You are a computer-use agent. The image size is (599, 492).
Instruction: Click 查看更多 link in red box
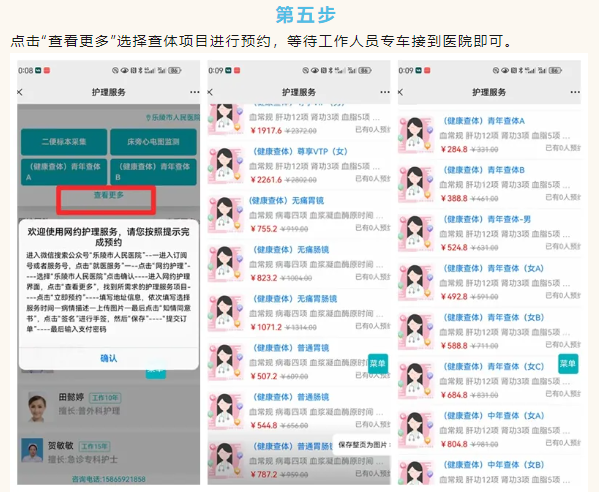pyautogui.click(x=109, y=195)
